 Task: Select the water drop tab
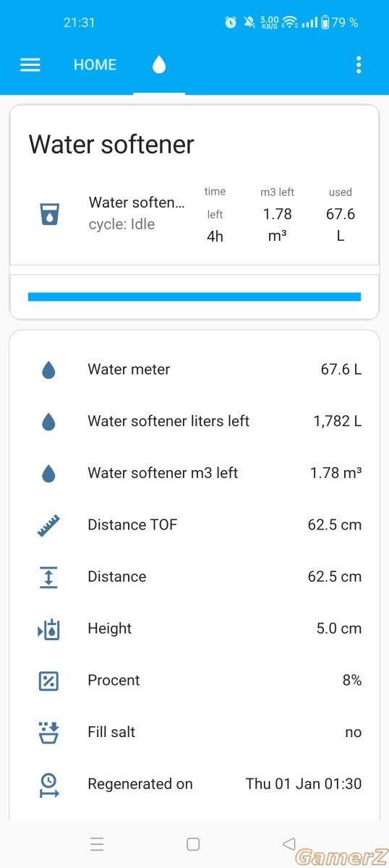(x=159, y=65)
